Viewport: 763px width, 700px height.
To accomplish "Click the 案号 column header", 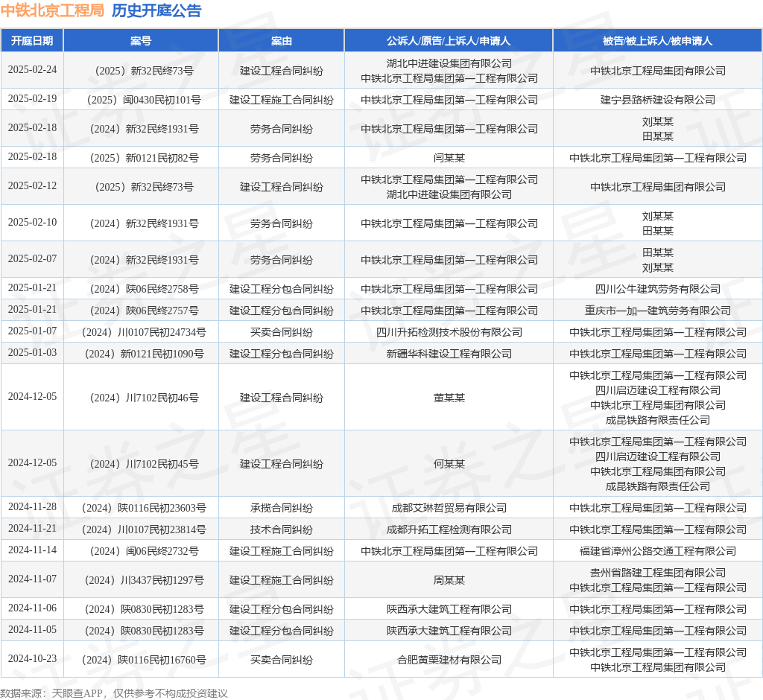I will pyautogui.click(x=141, y=41).
